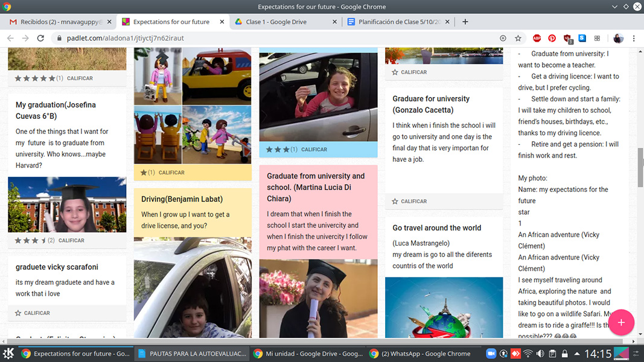Click CALIFICAR under the My graduation post

pyautogui.click(x=71, y=240)
